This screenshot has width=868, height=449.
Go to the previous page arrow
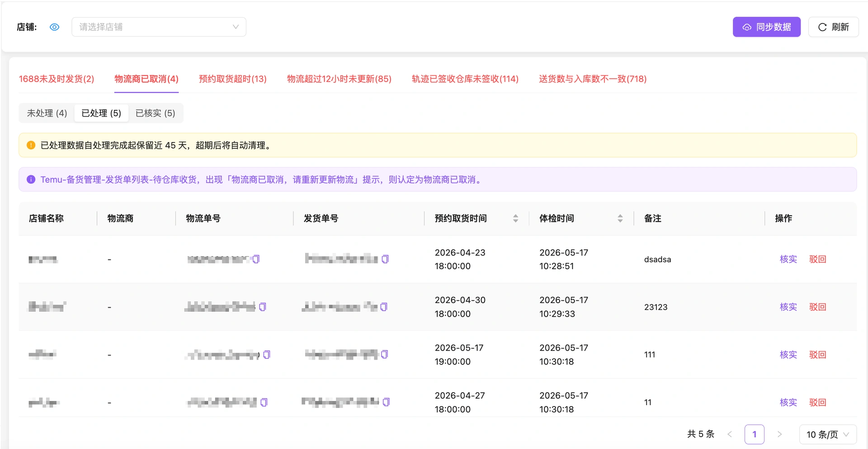click(x=729, y=434)
